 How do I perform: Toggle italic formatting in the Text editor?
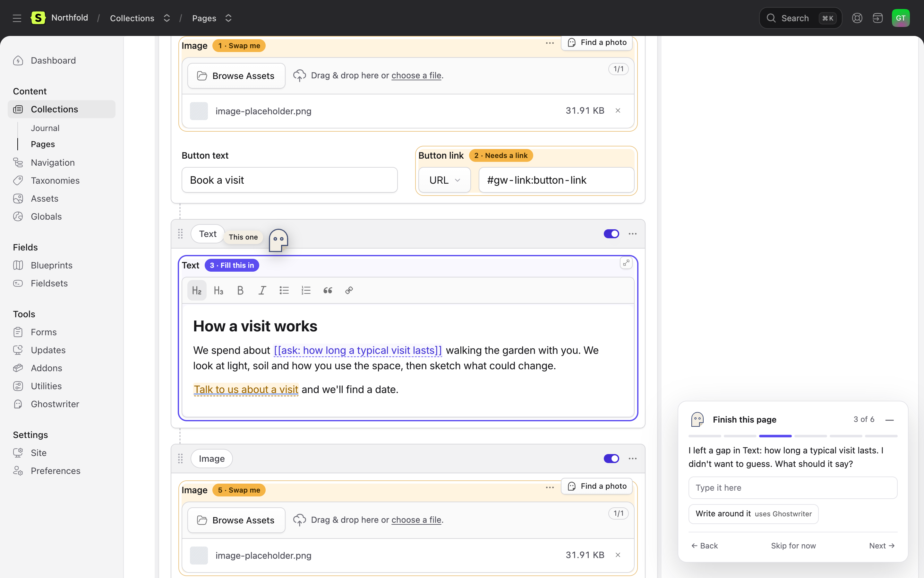[x=262, y=291]
